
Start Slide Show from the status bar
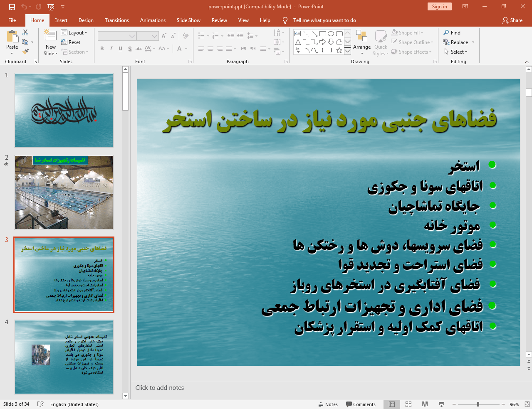pos(441,404)
